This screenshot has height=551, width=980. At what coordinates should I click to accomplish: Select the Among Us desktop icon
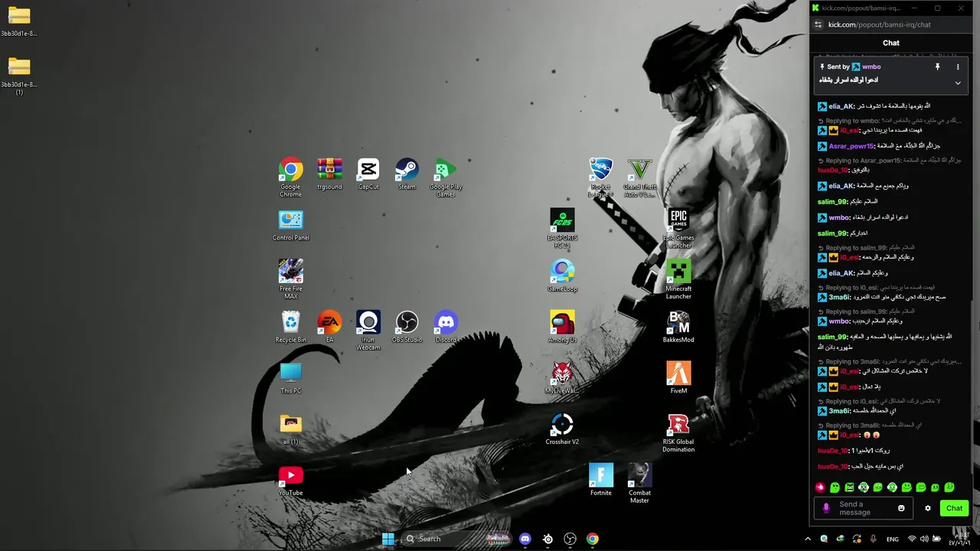point(562,327)
